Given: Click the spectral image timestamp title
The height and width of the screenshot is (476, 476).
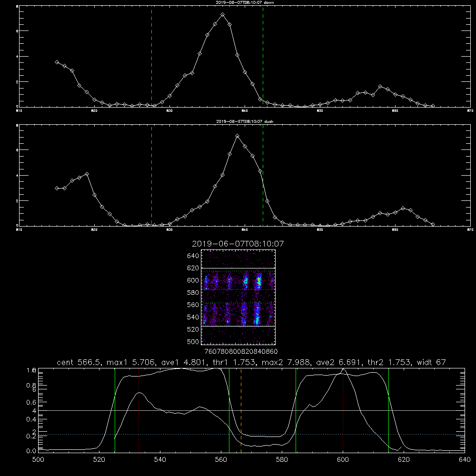Looking at the screenshot, I should pyautogui.click(x=238, y=244).
